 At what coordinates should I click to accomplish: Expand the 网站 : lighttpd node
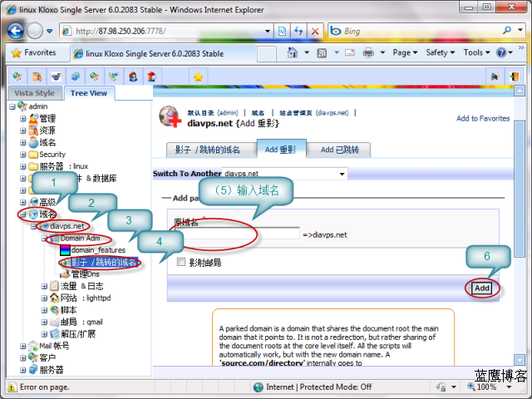(x=44, y=298)
